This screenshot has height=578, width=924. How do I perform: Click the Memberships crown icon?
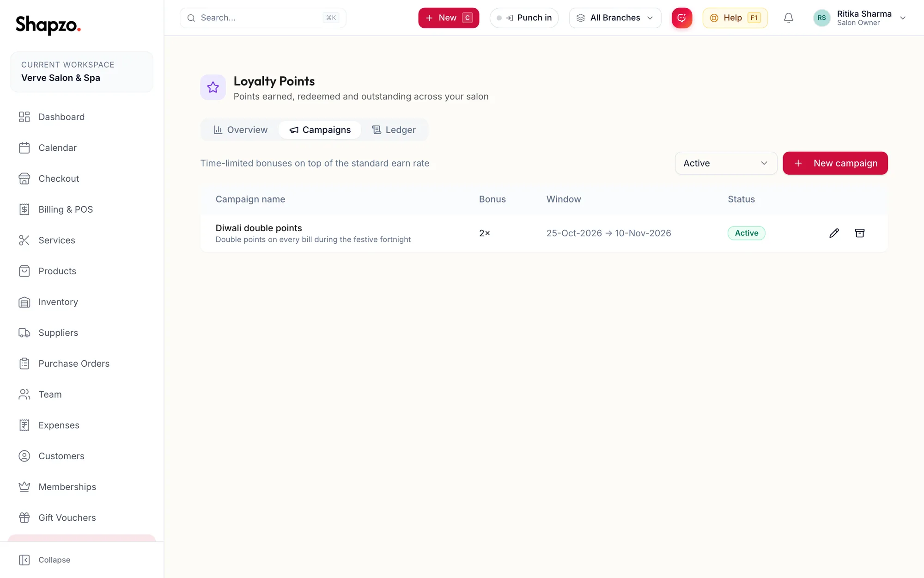[24, 487]
